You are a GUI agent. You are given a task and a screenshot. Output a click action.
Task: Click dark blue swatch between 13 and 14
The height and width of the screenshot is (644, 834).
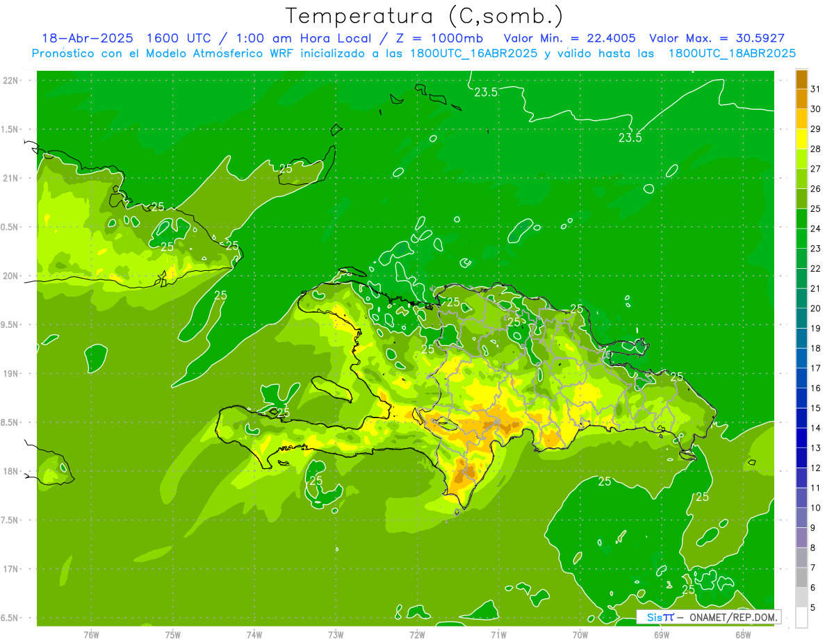[801, 438]
